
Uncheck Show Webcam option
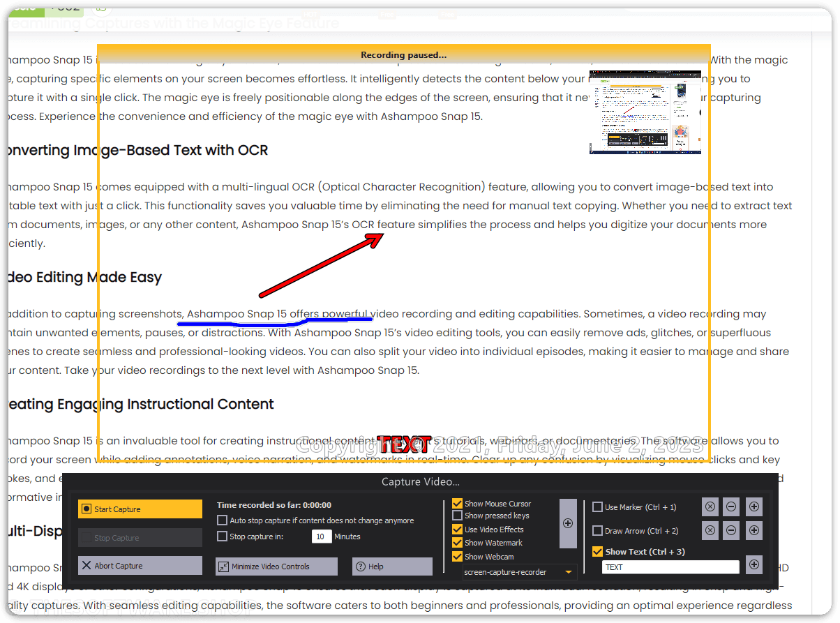click(458, 557)
